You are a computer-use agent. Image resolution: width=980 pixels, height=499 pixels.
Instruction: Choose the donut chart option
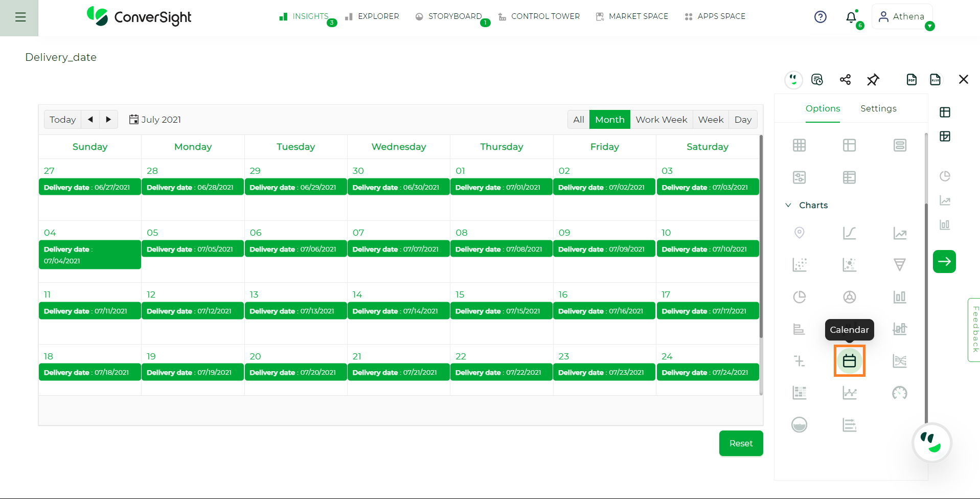pos(849,297)
